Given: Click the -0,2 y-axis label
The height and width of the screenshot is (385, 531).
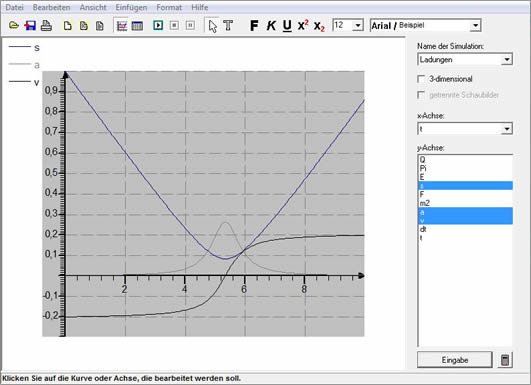Looking at the screenshot, I should tap(51, 316).
